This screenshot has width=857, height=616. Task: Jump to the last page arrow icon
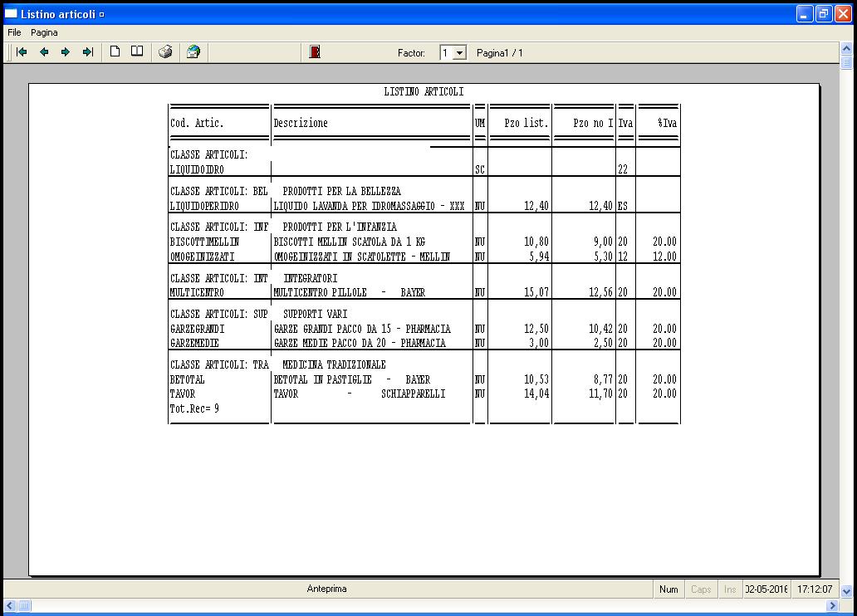[x=88, y=52]
